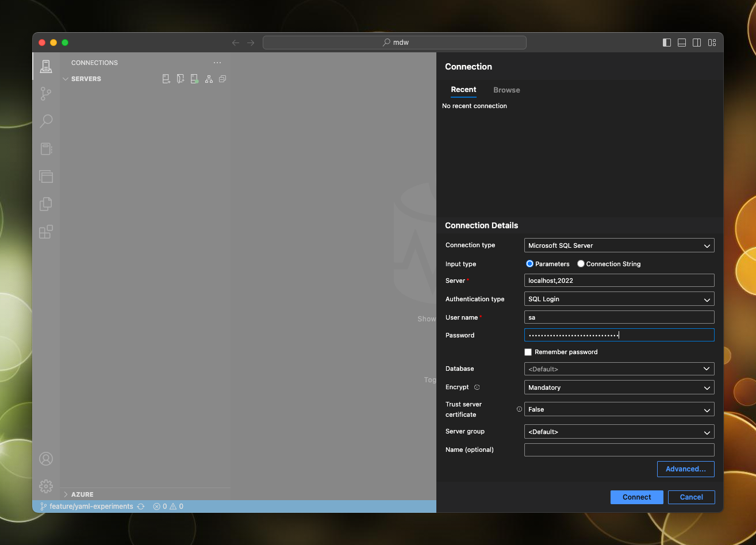Click the errors and warnings indicator in status bar

(168, 506)
